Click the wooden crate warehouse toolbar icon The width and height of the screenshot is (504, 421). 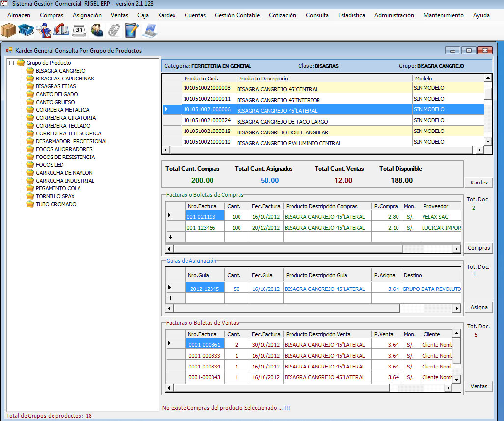[x=8, y=30]
